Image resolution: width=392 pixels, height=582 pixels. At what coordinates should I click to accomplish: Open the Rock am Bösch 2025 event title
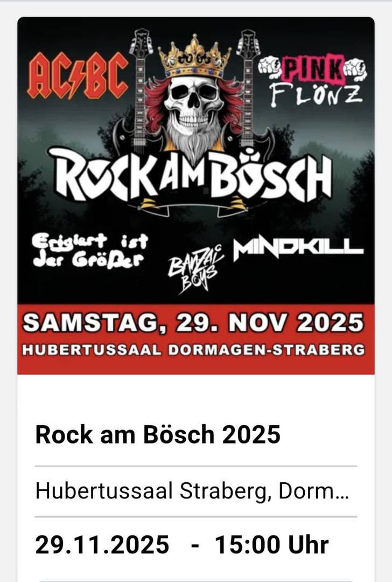pos(158,434)
